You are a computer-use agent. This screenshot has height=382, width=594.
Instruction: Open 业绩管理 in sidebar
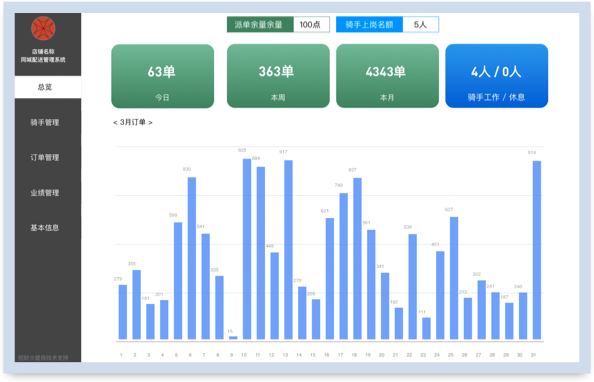point(45,193)
